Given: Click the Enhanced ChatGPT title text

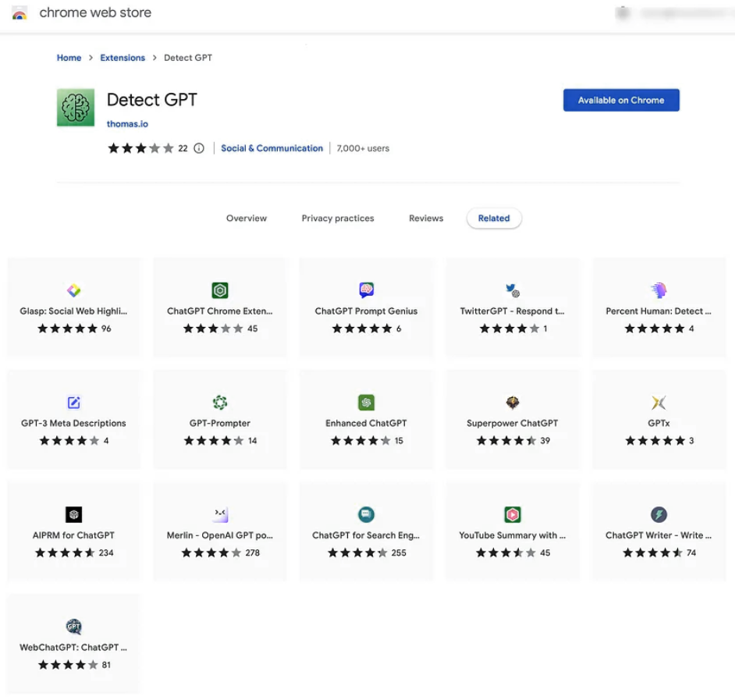Looking at the screenshot, I should (366, 423).
